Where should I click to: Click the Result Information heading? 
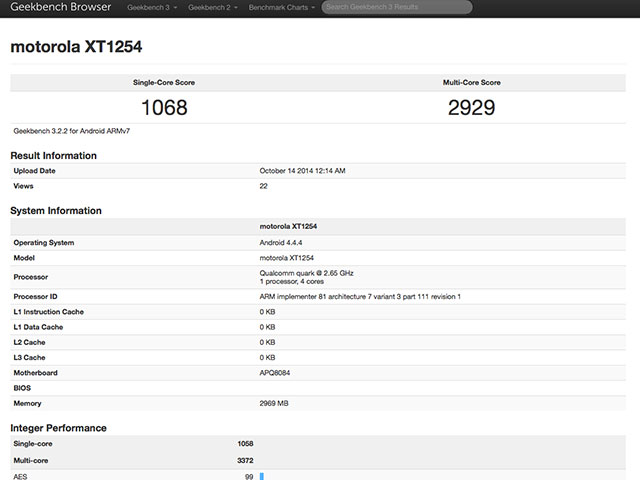[x=53, y=156]
